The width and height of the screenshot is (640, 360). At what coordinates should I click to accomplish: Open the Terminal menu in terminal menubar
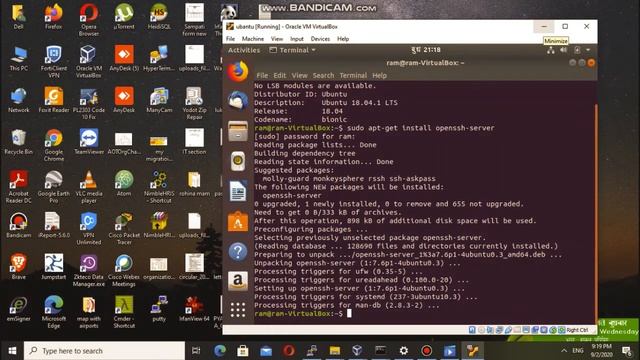[353, 76]
